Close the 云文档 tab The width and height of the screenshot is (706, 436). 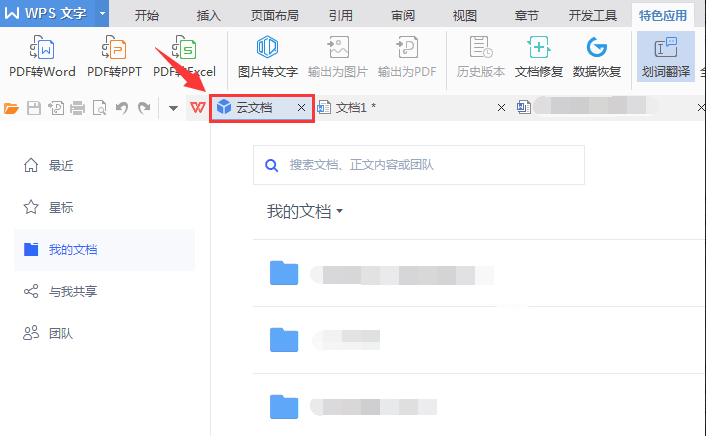point(301,108)
